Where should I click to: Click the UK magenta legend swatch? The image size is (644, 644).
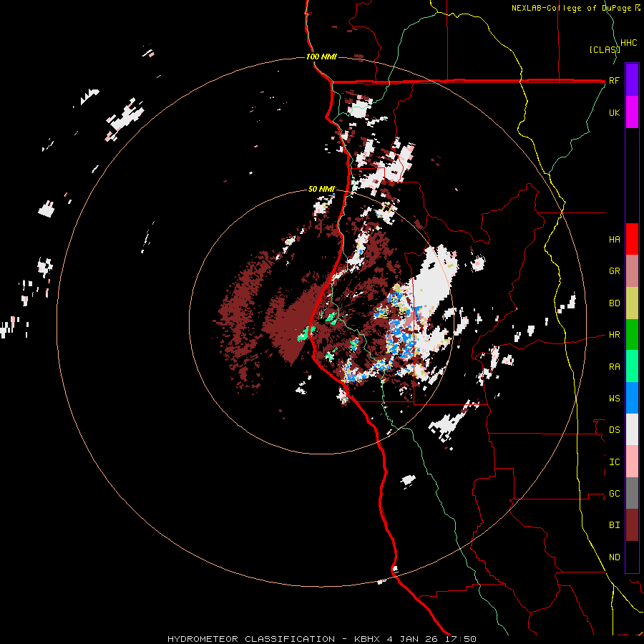tap(632, 112)
